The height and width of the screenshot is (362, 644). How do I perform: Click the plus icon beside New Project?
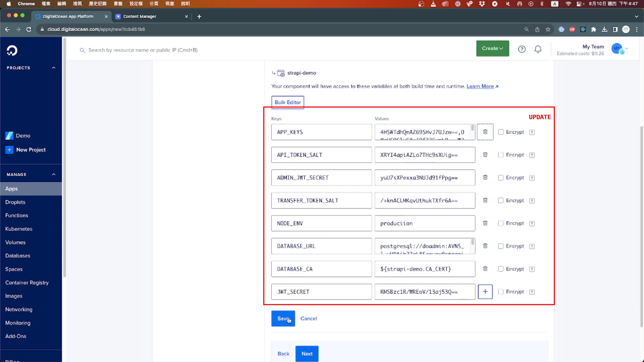coord(9,150)
